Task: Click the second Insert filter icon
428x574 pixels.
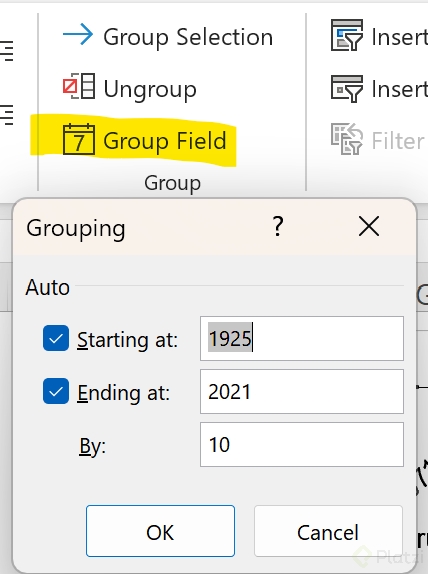Action: (347, 89)
